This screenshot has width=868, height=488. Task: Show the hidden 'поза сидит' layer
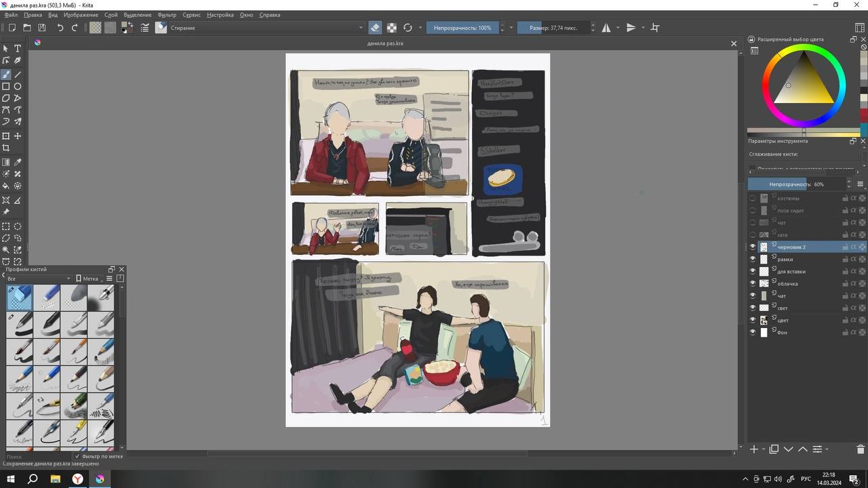point(753,210)
